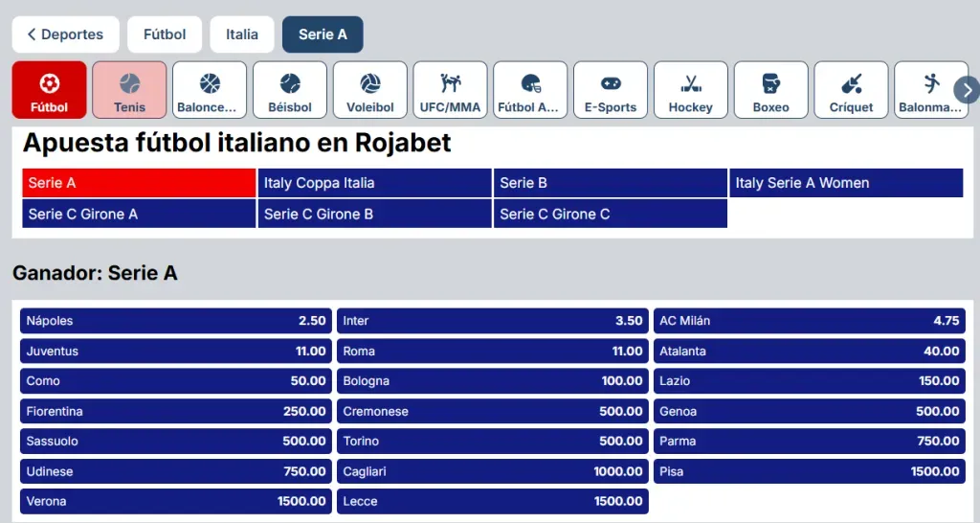The width and height of the screenshot is (980, 523).
Task: Choose Serie C Girone B league
Action: (x=375, y=214)
